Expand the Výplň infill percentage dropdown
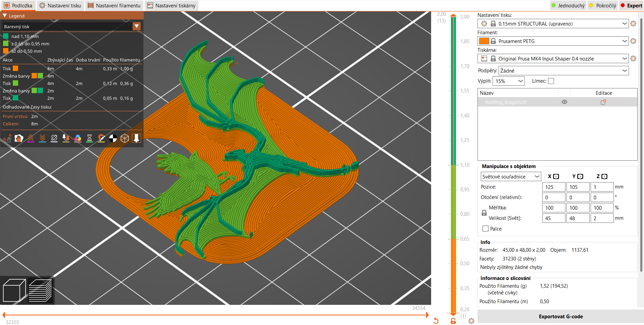This screenshot has height=325, width=644. (x=508, y=81)
